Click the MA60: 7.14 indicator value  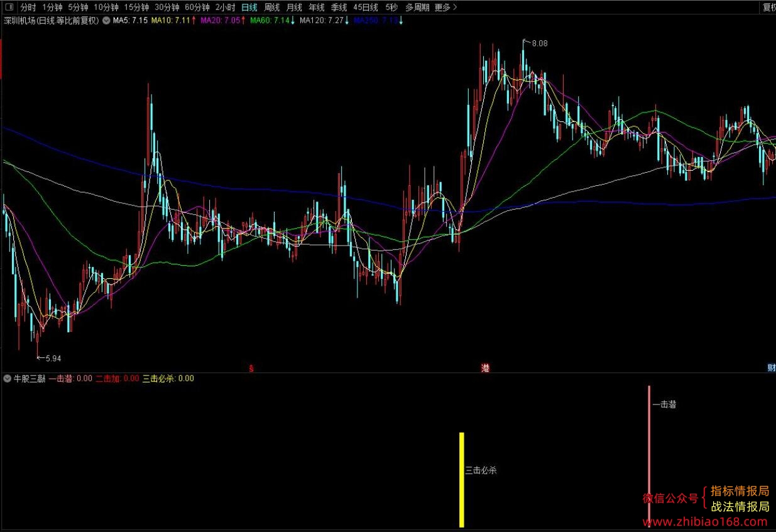tap(273, 21)
